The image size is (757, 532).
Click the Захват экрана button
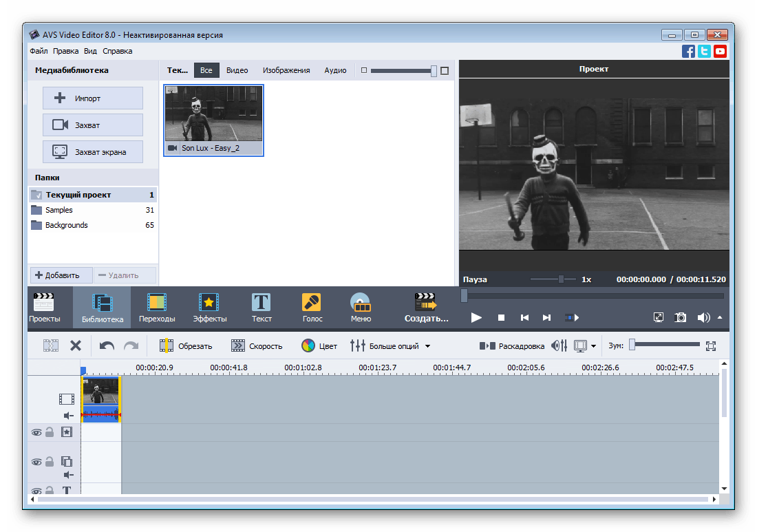pyautogui.click(x=93, y=152)
